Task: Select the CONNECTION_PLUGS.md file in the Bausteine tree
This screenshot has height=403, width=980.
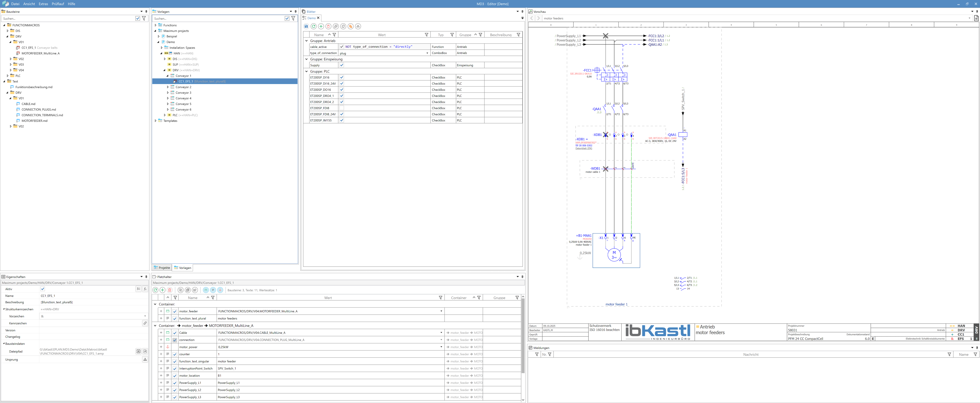Action: coord(38,110)
